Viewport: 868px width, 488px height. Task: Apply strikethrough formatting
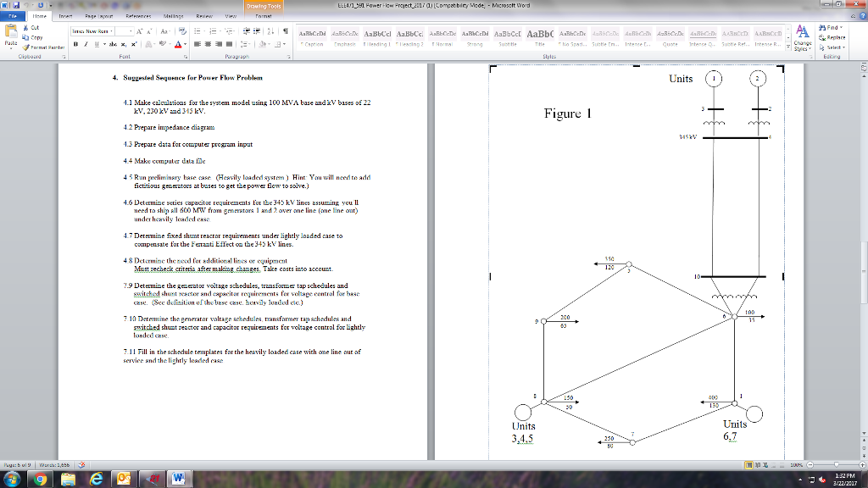click(114, 44)
